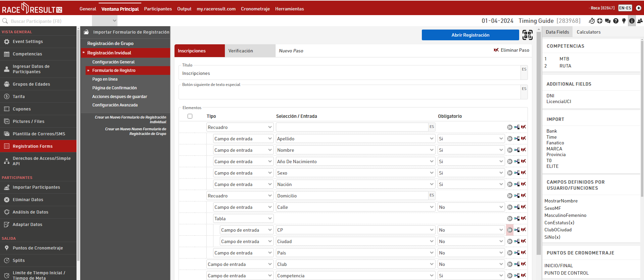Open the stopwatch timing icon in header

[x=592, y=21]
